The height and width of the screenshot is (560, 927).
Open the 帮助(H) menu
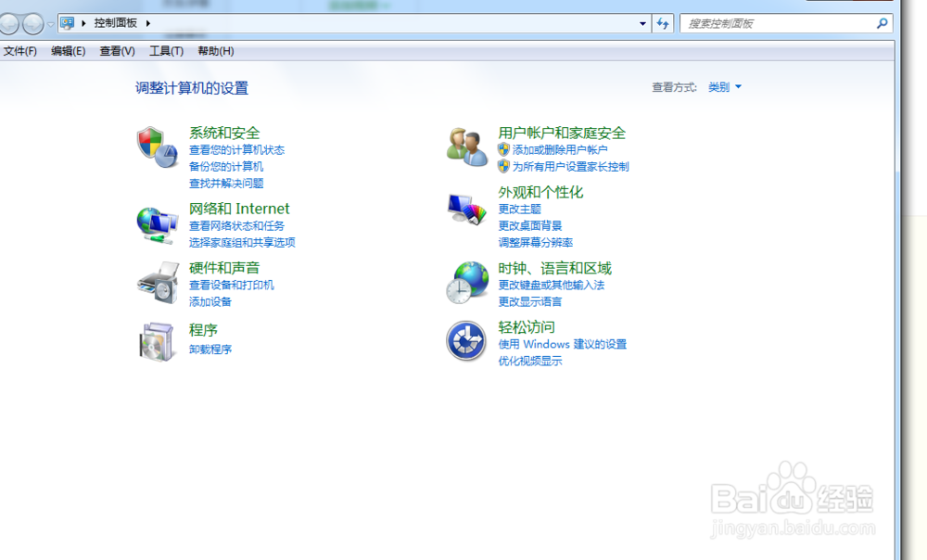coord(216,51)
